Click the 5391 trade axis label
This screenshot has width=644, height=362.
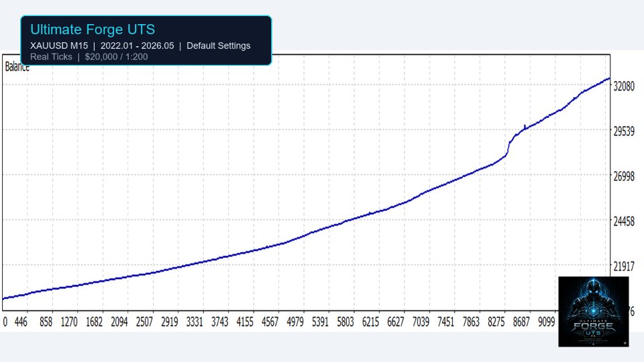click(x=321, y=322)
